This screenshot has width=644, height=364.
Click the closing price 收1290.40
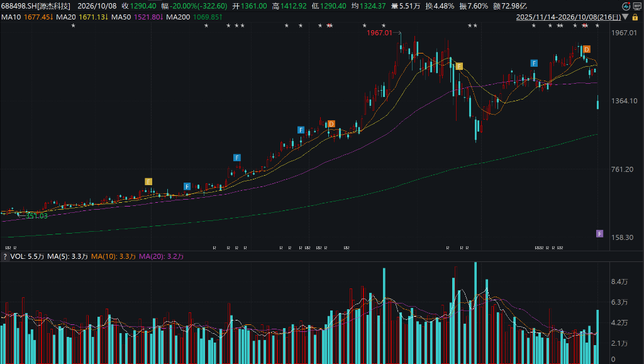tap(139, 6)
